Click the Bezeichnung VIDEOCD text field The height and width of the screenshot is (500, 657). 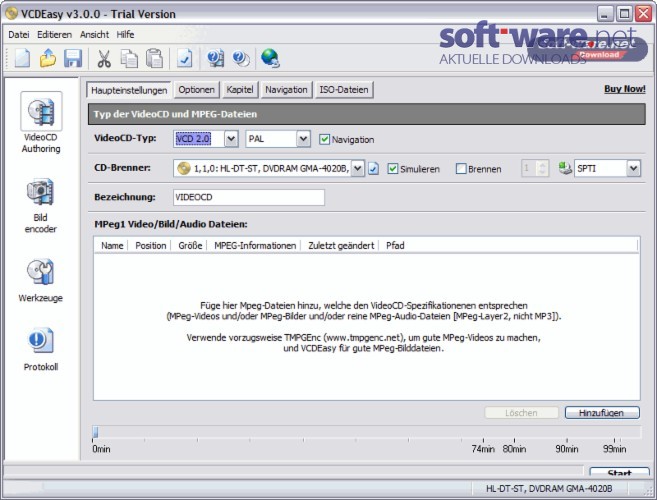[x=249, y=197]
